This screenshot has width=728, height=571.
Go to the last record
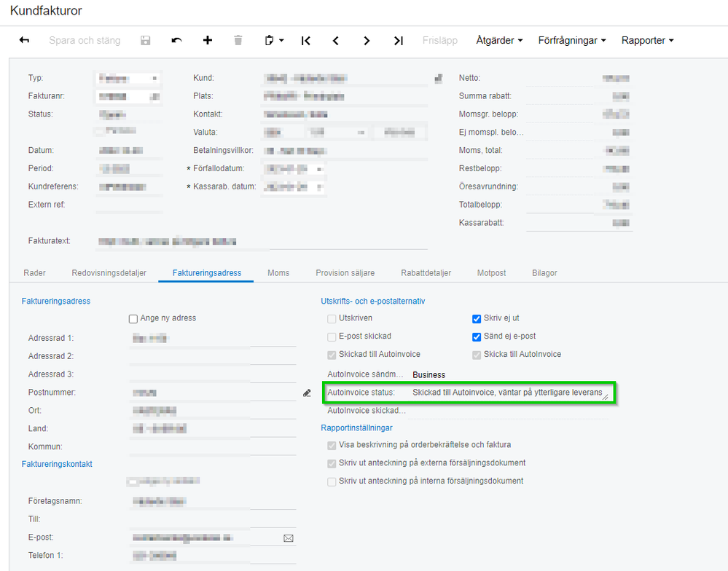coord(399,41)
